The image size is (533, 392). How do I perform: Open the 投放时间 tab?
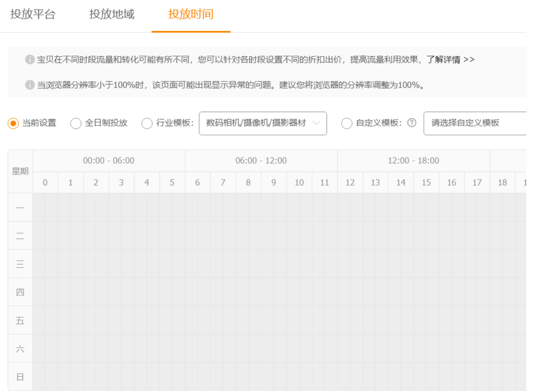[191, 14]
